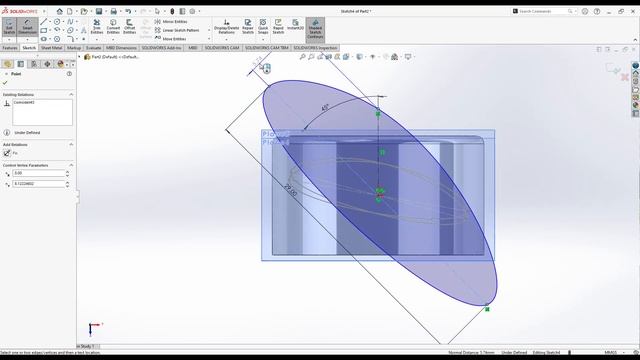This screenshot has width=640, height=360.
Task: Click the New document icon
Action: (70, 11)
